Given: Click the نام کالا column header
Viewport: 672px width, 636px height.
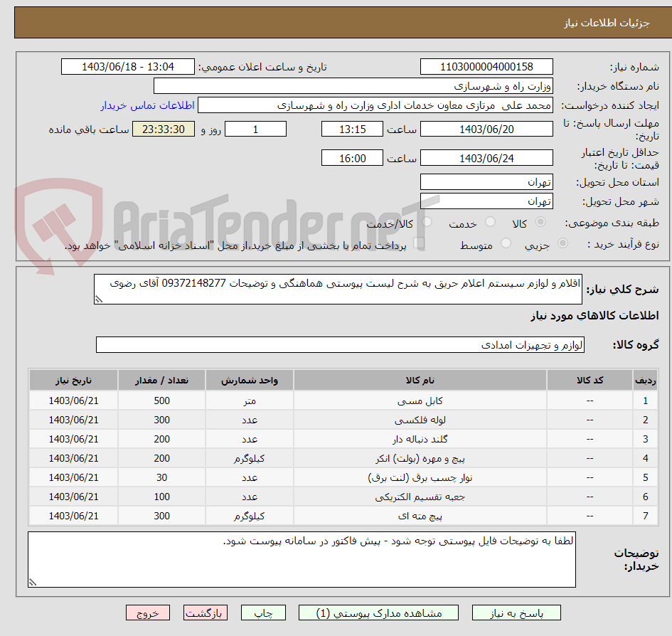Looking at the screenshot, I should (x=420, y=381).
